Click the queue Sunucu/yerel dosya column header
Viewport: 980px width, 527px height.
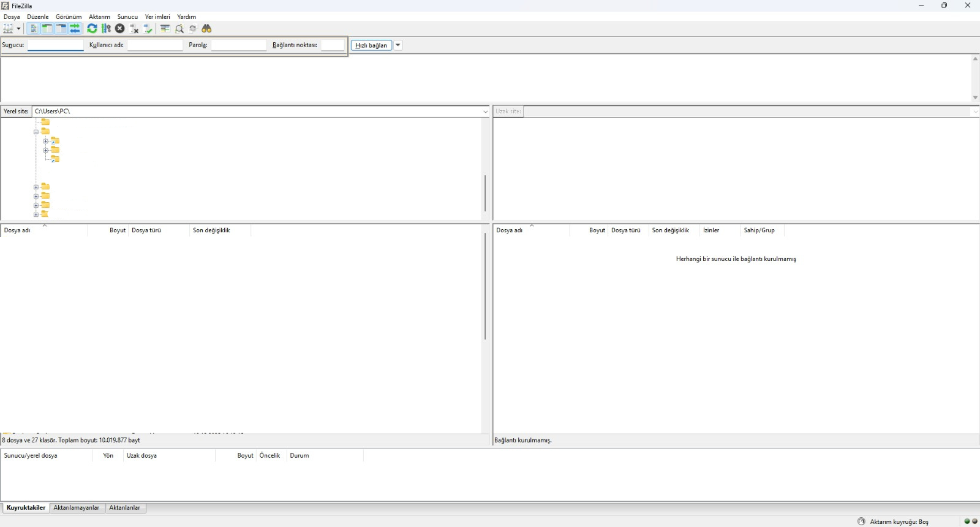47,456
